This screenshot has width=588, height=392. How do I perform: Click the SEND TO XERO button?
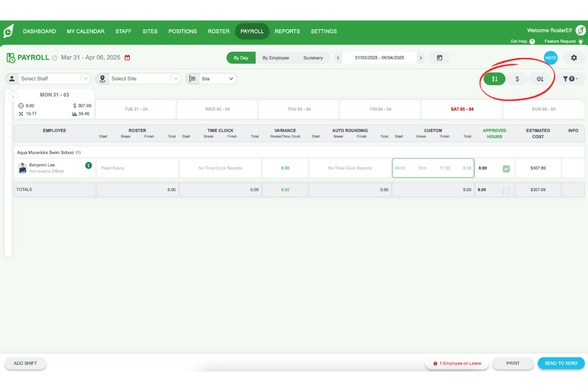561,363
